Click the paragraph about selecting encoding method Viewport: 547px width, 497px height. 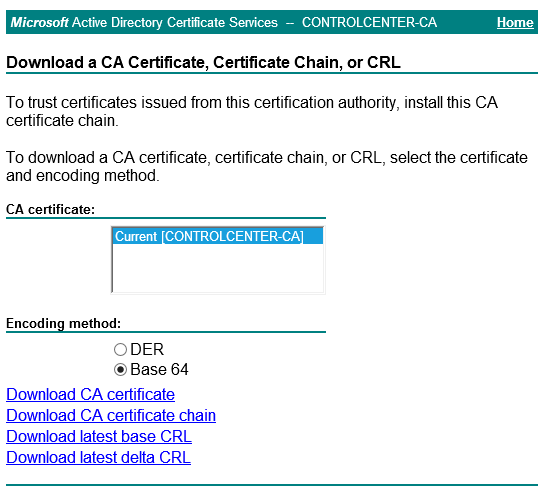(x=267, y=166)
